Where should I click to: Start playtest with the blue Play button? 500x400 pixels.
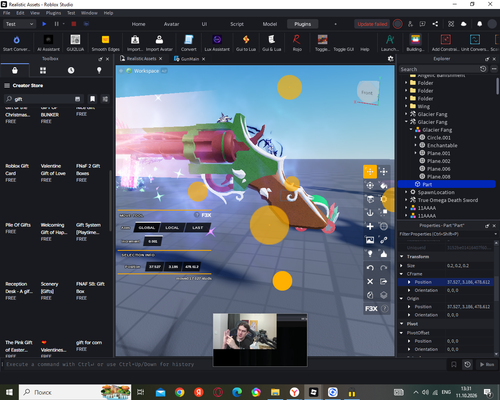click(44, 24)
